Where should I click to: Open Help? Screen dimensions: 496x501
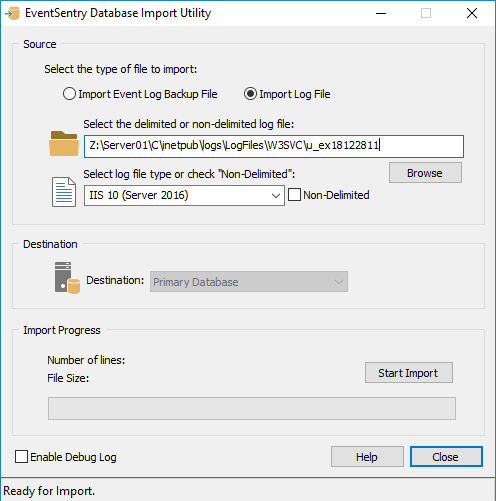point(367,457)
